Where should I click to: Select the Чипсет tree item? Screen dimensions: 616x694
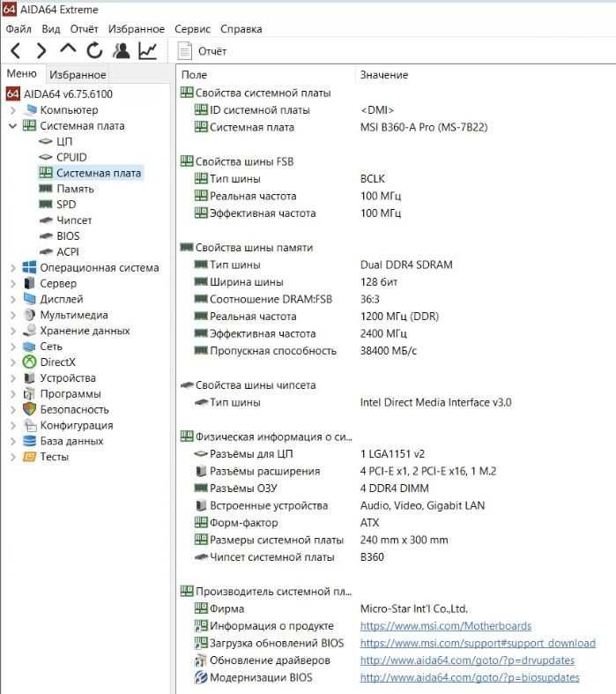[x=74, y=220]
